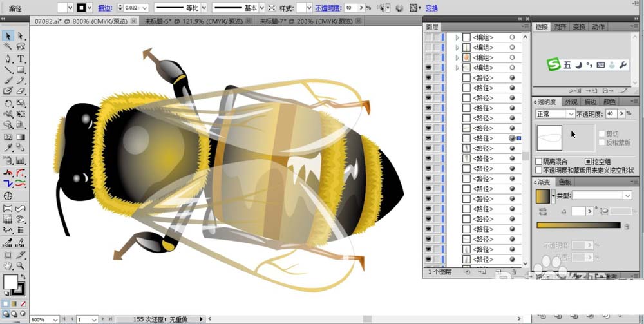Select the Selection arrow tool

(x=8, y=36)
